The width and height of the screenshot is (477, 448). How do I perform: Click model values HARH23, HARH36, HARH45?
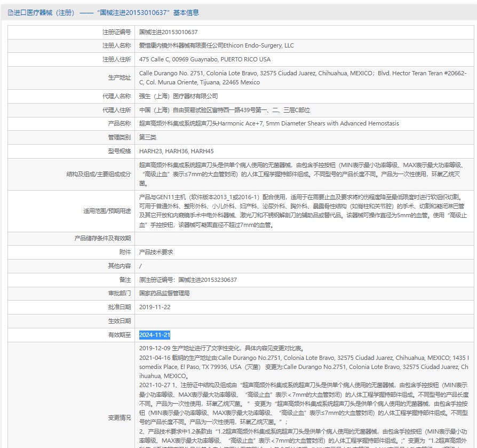tap(177, 151)
